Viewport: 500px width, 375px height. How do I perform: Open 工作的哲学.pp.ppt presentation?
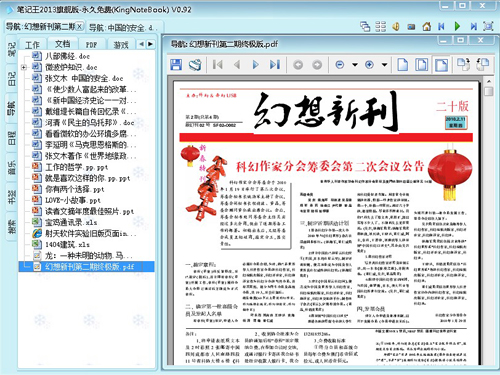(77, 167)
